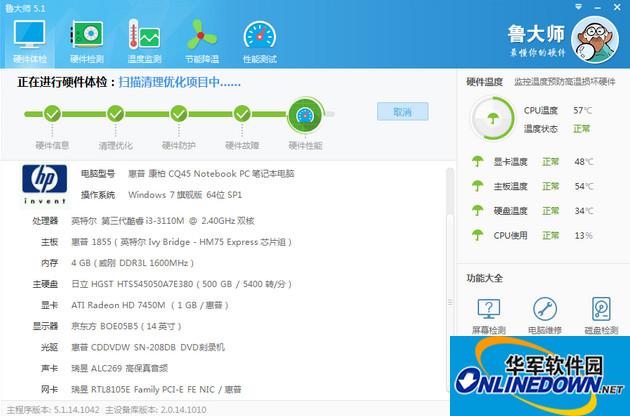The height and width of the screenshot is (416, 630).
Task: Click the 硬盘温度 34℃ reading
Action: pos(584,211)
